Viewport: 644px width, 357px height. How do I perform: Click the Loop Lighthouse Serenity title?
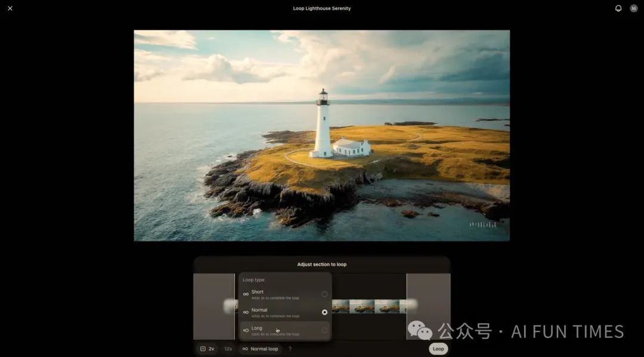click(321, 8)
